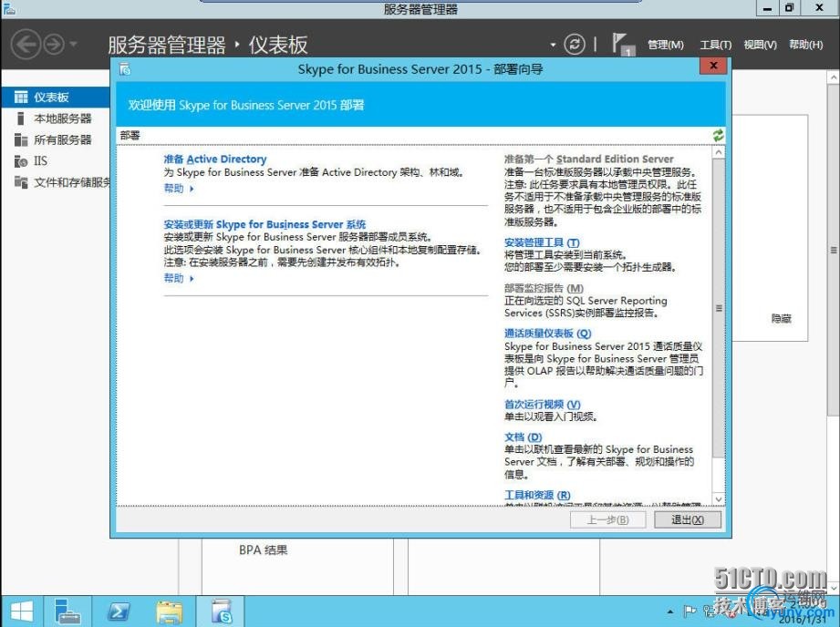
Task: Click the IIS sidebar icon
Action: click(x=21, y=160)
